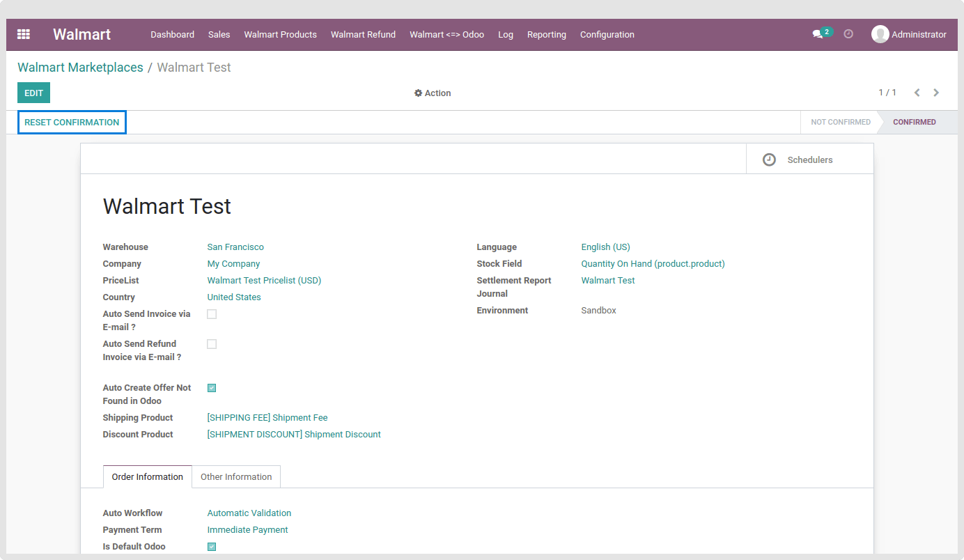This screenshot has height=560, width=964.
Task: Click NOT CONFIRMED status stage
Action: (x=841, y=122)
